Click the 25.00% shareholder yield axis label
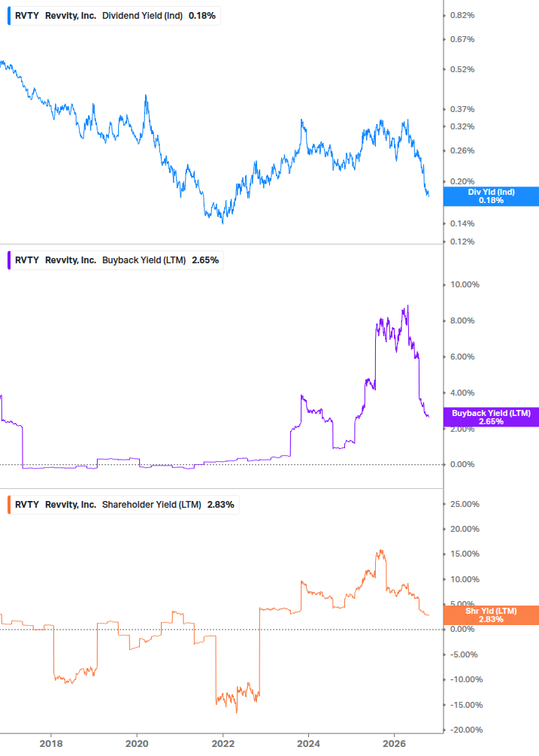 pos(465,504)
